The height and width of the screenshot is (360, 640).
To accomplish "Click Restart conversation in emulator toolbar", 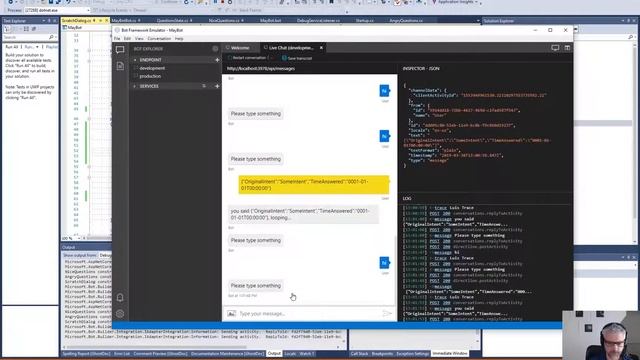I will pyautogui.click(x=247, y=58).
